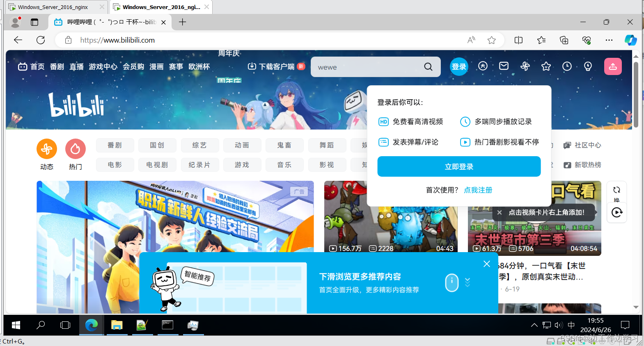The width and height of the screenshot is (644, 346).
Task: Open 会员购 in top navigation
Action: click(x=133, y=66)
